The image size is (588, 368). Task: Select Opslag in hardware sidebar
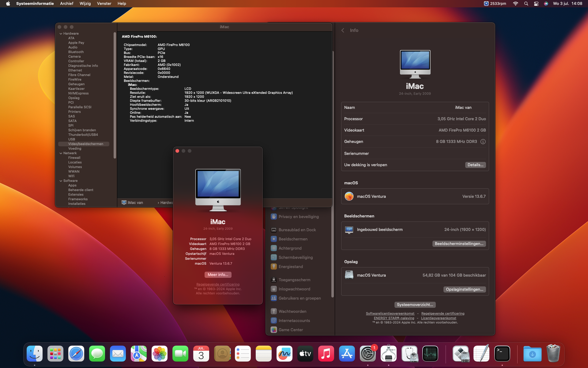(74, 98)
